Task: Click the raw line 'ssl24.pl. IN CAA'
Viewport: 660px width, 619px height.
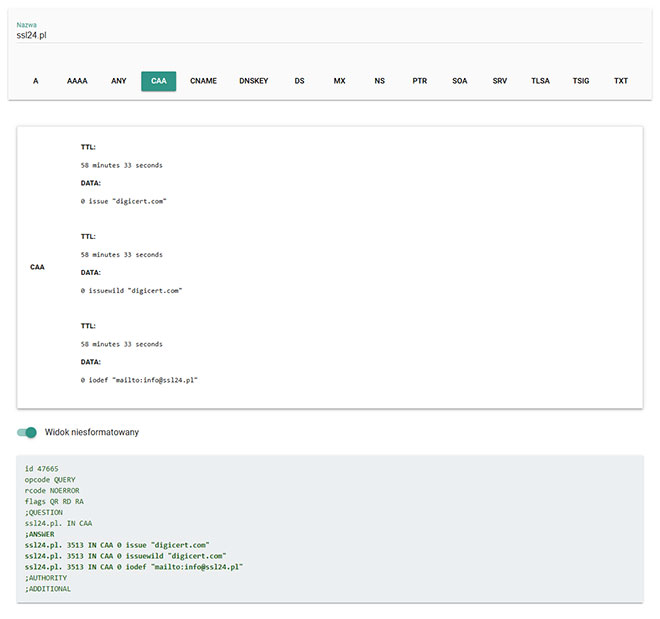Action: [x=59, y=523]
